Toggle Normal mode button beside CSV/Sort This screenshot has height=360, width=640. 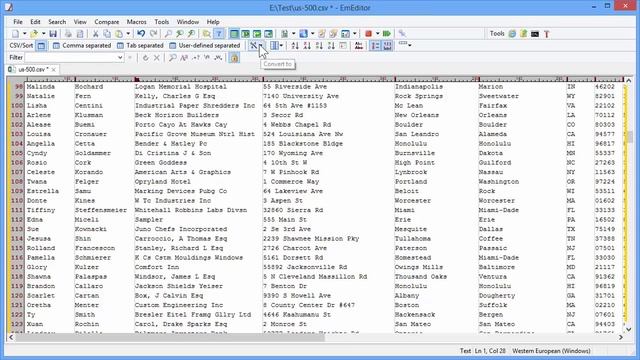(x=41, y=46)
